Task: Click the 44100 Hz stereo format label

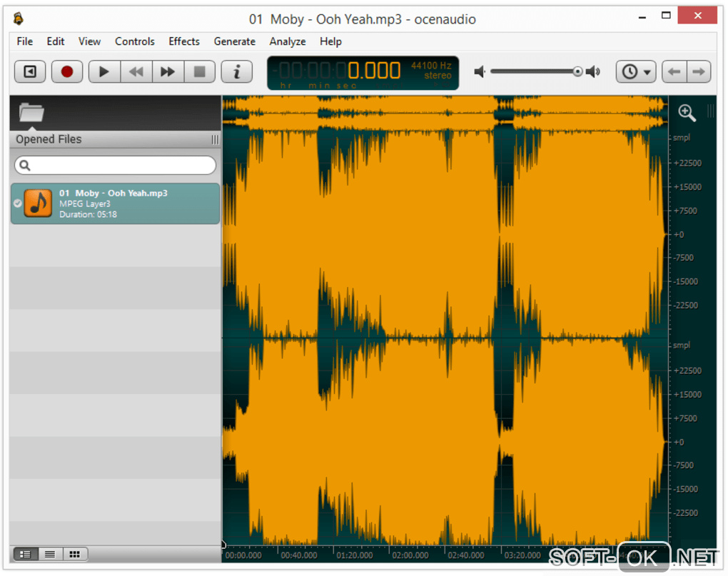Action: (431, 71)
